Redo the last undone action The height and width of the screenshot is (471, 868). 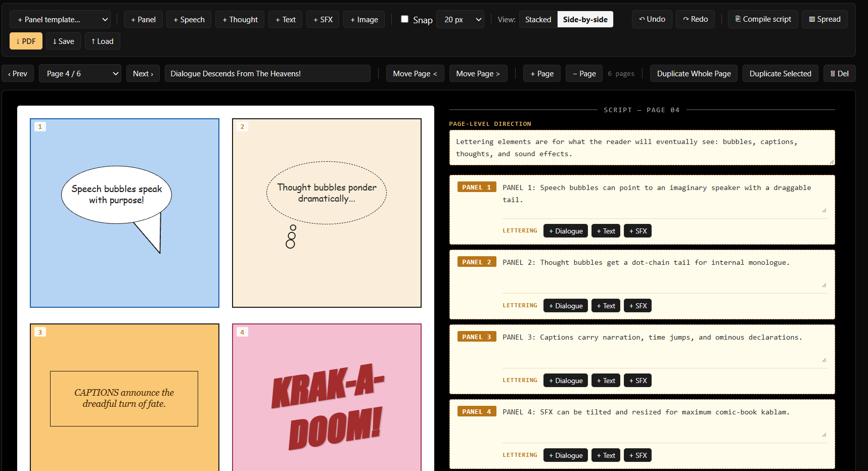695,19
